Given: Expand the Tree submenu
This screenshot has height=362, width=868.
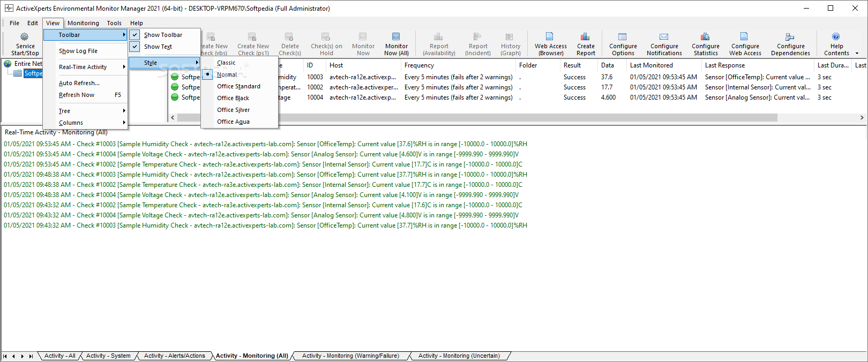Looking at the screenshot, I should coord(85,111).
